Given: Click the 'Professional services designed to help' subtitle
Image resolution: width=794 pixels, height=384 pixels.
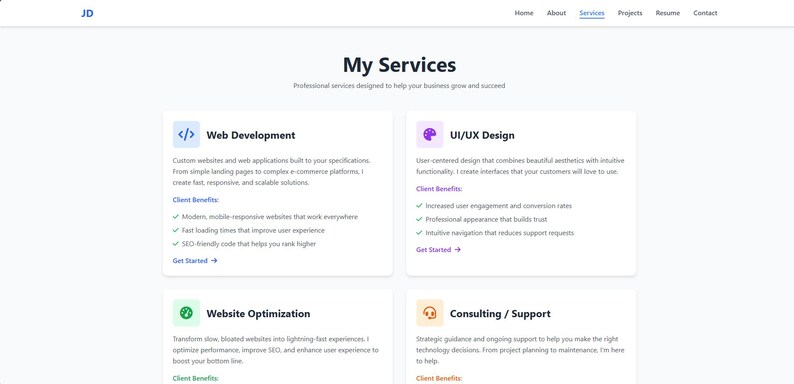Looking at the screenshot, I should 399,86.
